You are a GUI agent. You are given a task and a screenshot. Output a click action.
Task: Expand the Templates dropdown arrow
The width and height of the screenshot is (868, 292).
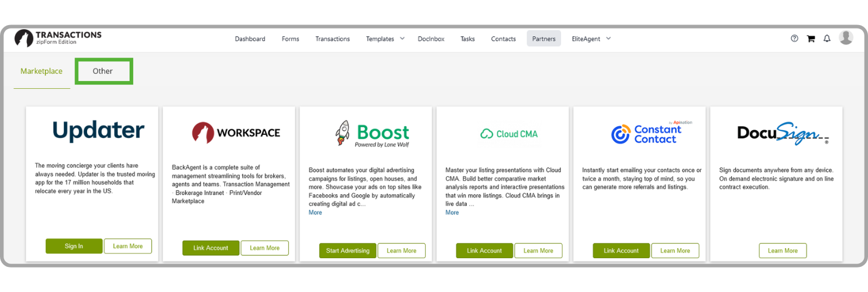pos(402,39)
